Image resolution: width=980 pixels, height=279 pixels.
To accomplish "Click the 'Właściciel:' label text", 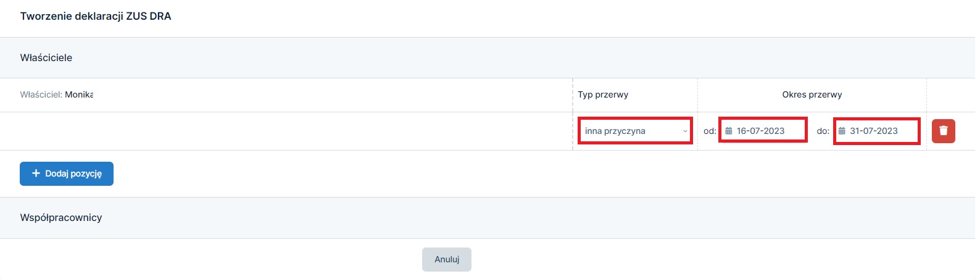I will point(41,94).
